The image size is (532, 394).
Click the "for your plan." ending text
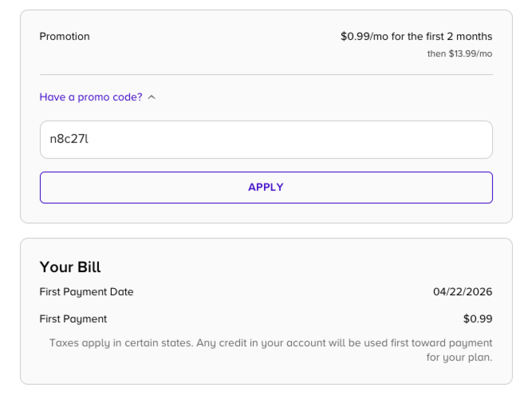point(459,357)
